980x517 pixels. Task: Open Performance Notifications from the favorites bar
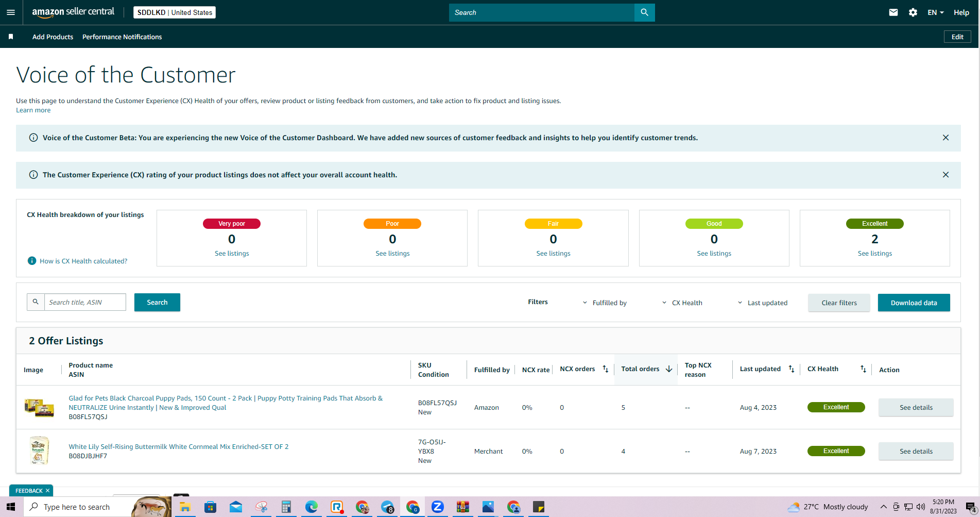coord(122,37)
